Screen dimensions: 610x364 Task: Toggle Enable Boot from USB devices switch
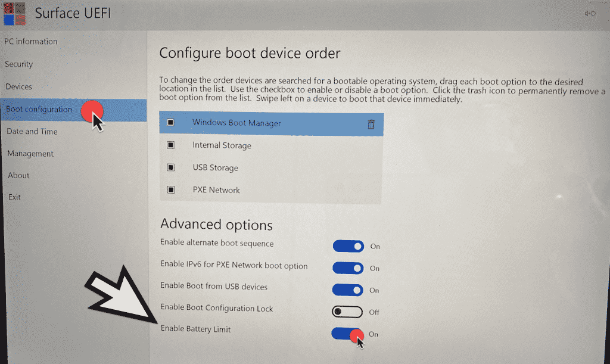[347, 290]
